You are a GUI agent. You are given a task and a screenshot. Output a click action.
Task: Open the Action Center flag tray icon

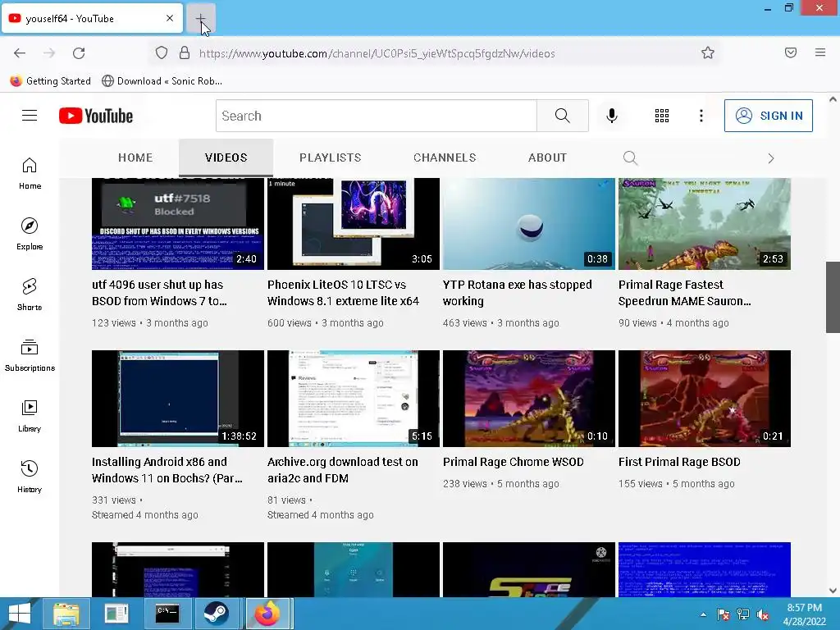(724, 614)
